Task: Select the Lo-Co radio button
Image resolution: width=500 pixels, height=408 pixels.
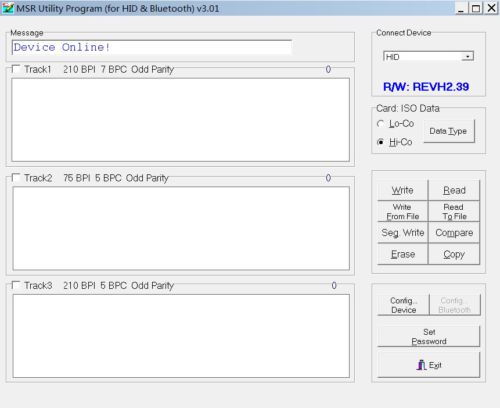Action: click(x=380, y=124)
